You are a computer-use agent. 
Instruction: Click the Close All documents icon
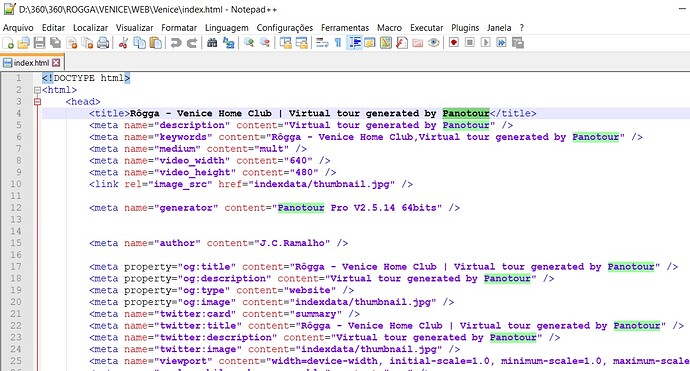click(x=88, y=43)
